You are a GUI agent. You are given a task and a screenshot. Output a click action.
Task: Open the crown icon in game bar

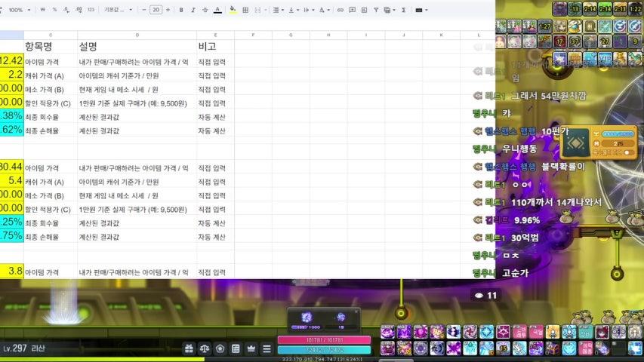(x=251, y=349)
